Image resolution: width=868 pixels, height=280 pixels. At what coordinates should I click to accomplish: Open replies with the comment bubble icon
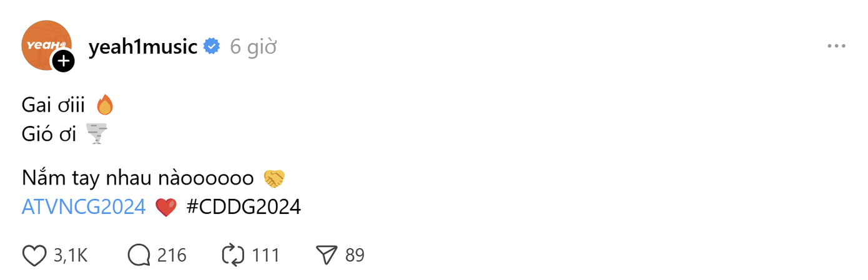click(139, 255)
